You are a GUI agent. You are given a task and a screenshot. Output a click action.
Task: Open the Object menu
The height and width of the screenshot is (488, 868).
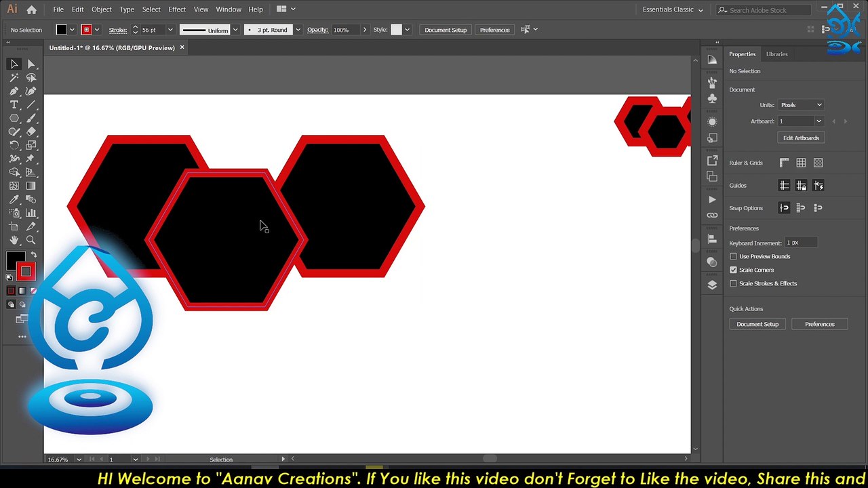click(x=102, y=9)
